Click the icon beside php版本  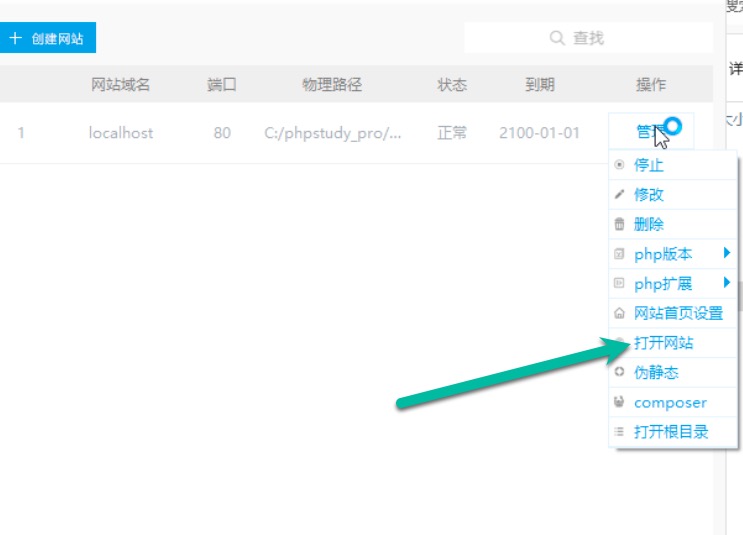(619, 254)
